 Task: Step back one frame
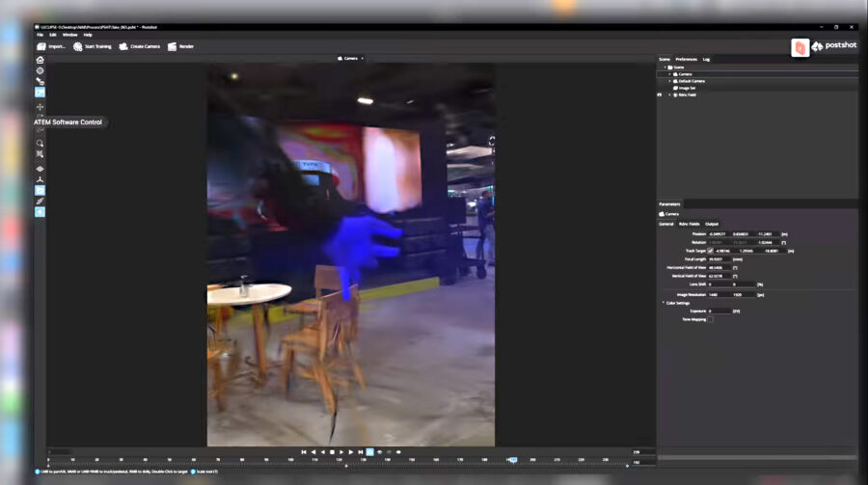(313, 452)
